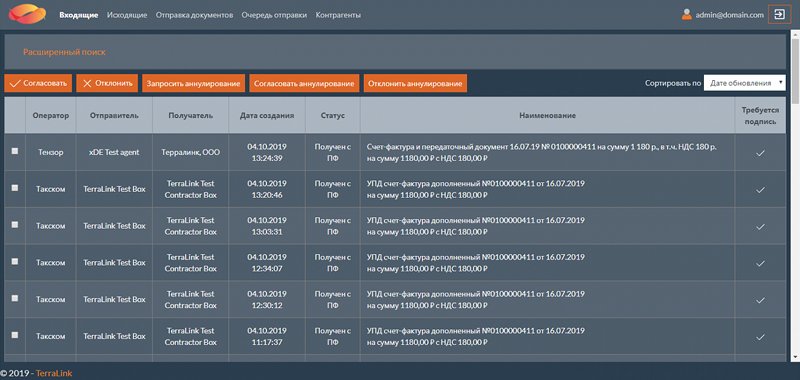The height and width of the screenshot is (380, 800).
Task: Go to Очередь отправки
Action: 274,15
